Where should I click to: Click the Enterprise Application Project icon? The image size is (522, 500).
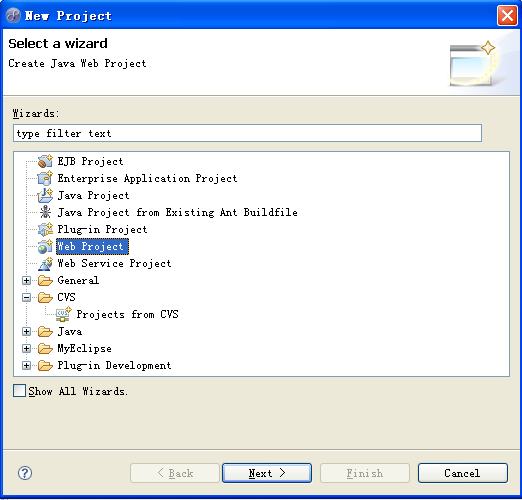point(45,178)
